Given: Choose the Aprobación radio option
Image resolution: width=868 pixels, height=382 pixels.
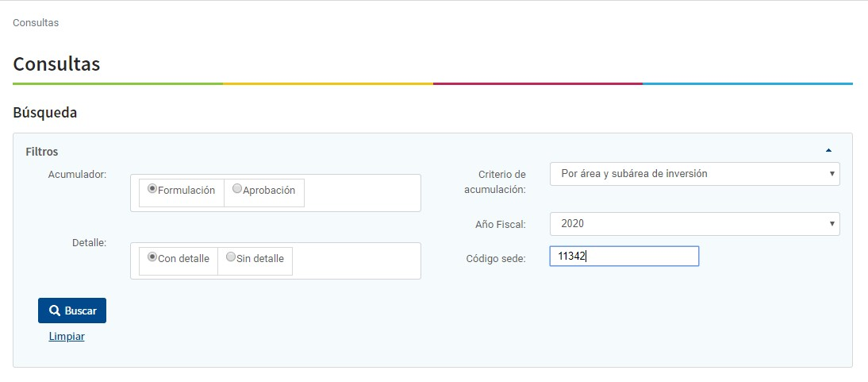Looking at the screenshot, I should (x=237, y=189).
